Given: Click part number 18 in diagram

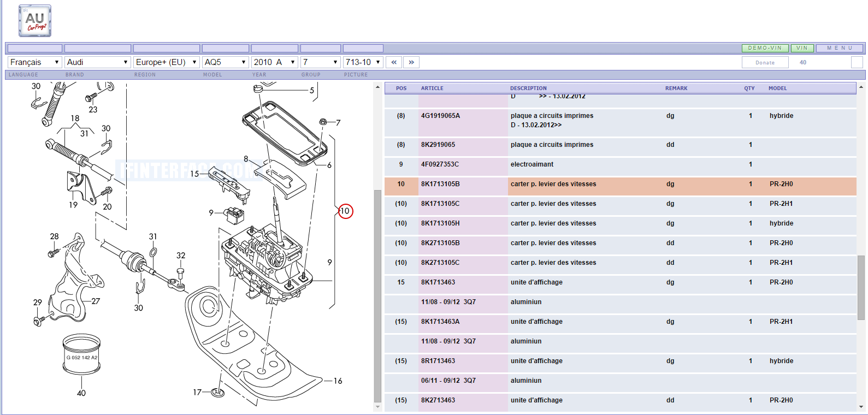Looking at the screenshot, I should [75, 118].
